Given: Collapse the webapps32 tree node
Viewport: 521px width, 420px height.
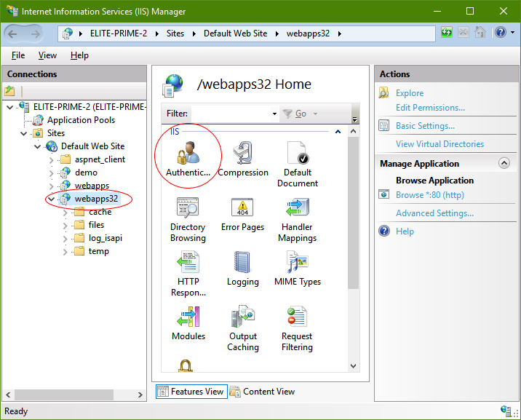Looking at the screenshot, I should (51, 199).
